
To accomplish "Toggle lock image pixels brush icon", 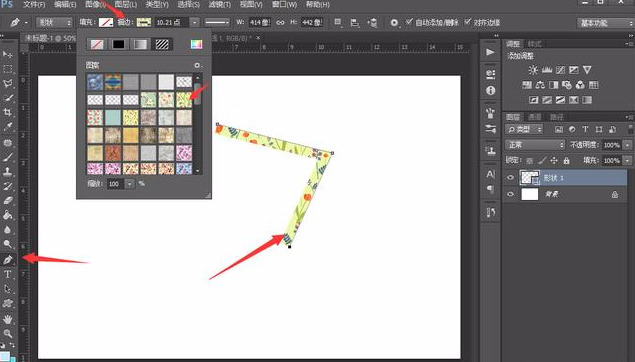I will (x=542, y=161).
